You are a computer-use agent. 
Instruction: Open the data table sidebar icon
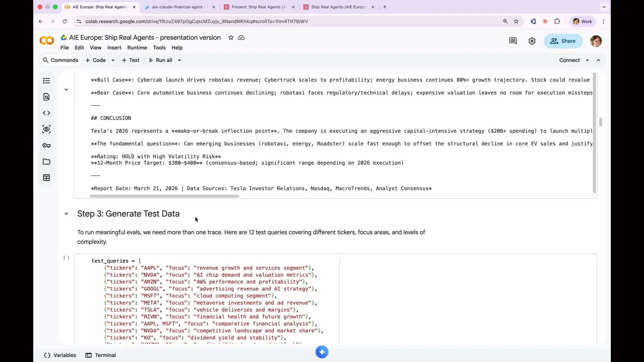tap(47, 178)
